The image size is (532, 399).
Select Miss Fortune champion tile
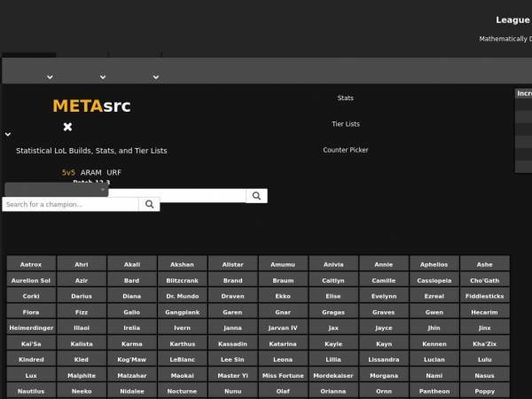coord(283,375)
